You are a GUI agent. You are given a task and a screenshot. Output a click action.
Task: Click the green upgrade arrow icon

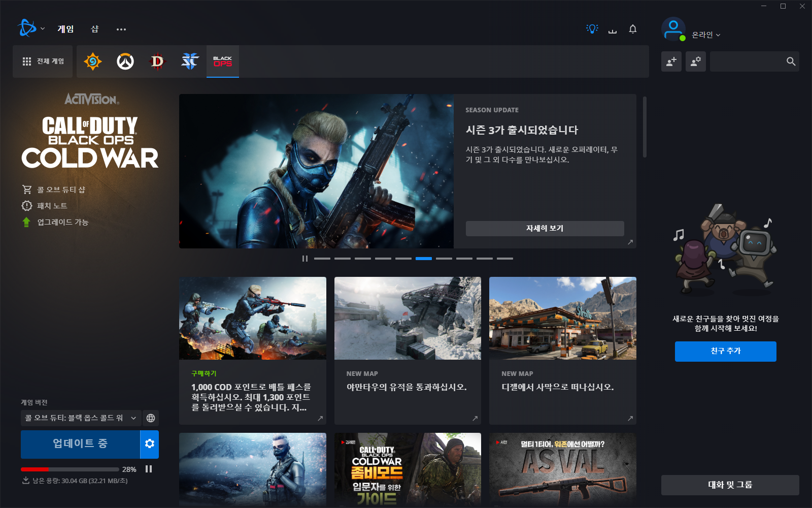[26, 222]
